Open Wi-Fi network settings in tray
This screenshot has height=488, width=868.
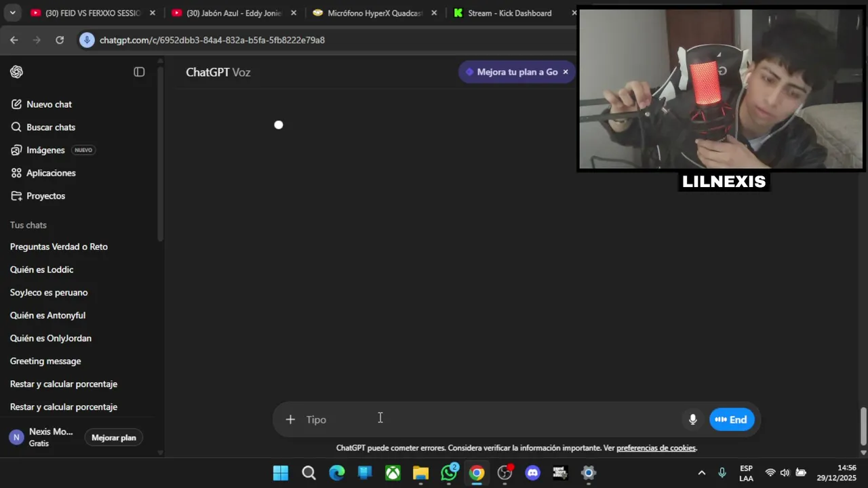[x=770, y=473]
